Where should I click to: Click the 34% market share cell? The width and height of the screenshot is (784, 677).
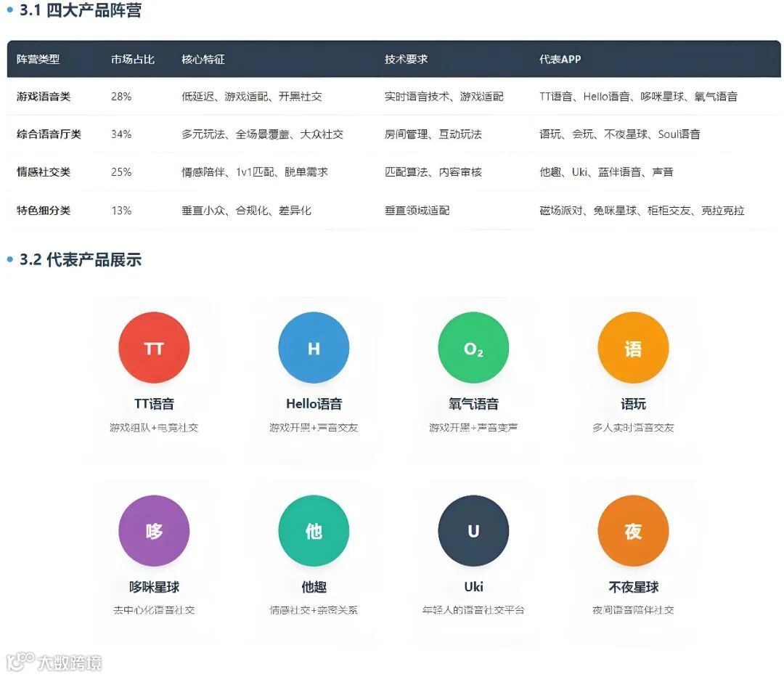pos(121,134)
